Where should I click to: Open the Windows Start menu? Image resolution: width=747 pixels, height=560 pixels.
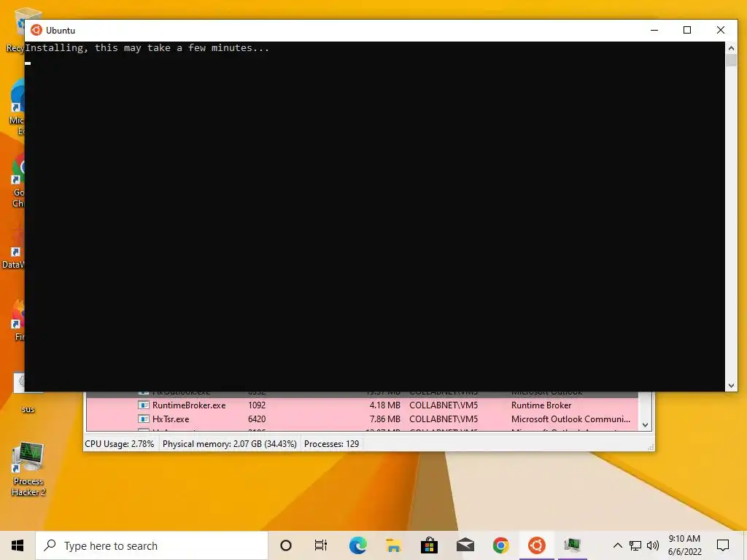click(18, 545)
